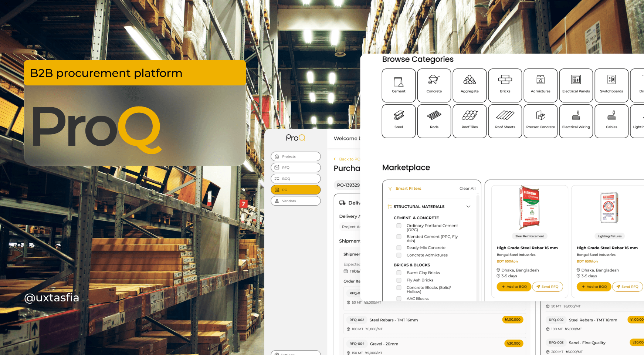
Task: Click second product's cement bag image
Action: point(609,207)
